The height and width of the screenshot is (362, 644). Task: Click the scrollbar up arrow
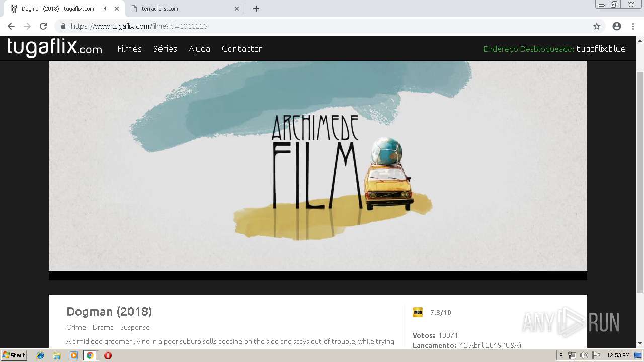tap(640, 40)
